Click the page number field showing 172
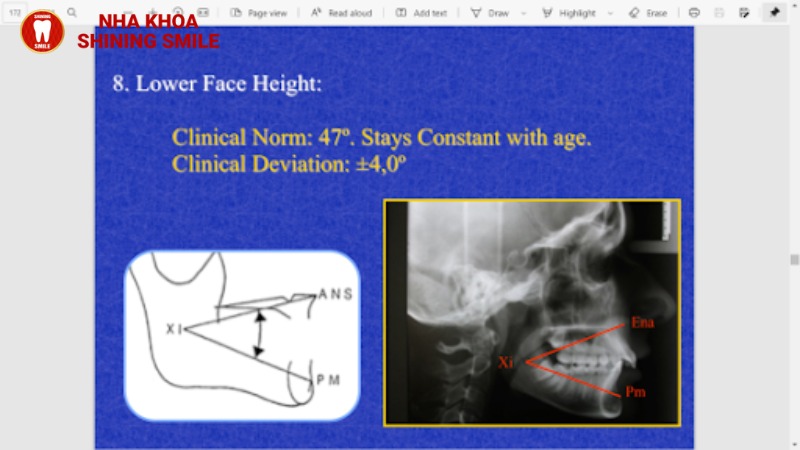Image resolution: width=800 pixels, height=450 pixels. click(15, 13)
